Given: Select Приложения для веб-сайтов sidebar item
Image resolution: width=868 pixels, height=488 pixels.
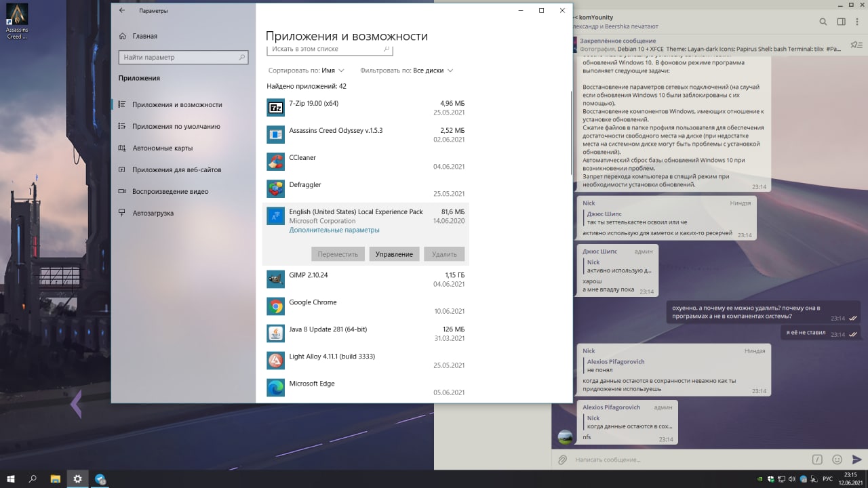Looking at the screenshot, I should click(x=183, y=169).
